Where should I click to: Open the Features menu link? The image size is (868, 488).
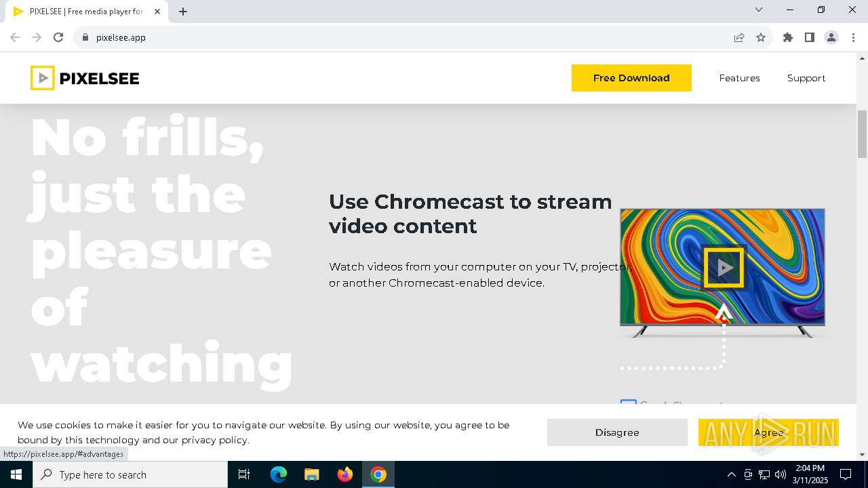[739, 78]
